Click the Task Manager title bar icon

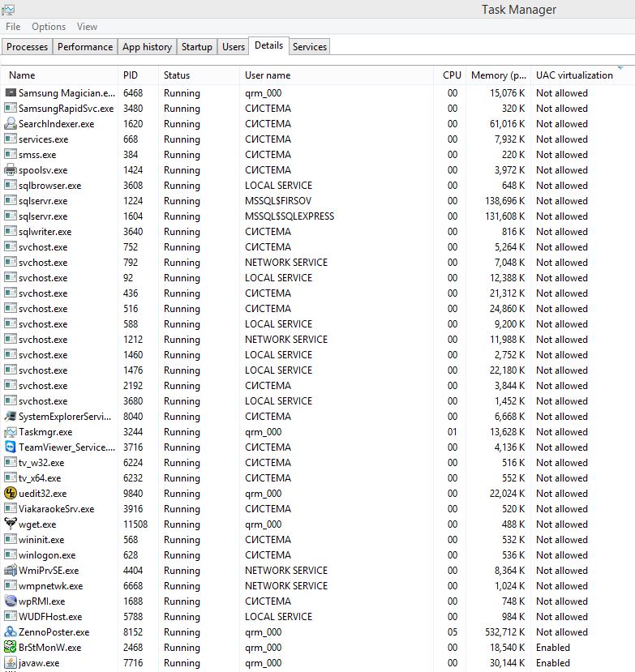click(8, 9)
